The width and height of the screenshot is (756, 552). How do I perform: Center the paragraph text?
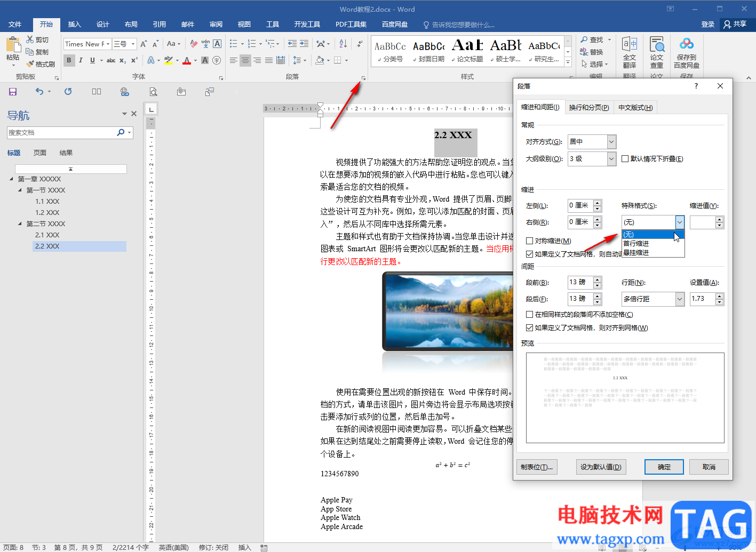tap(245, 60)
